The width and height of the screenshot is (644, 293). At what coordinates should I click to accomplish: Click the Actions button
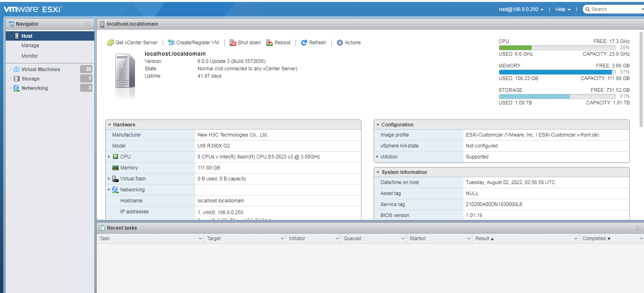tap(349, 43)
